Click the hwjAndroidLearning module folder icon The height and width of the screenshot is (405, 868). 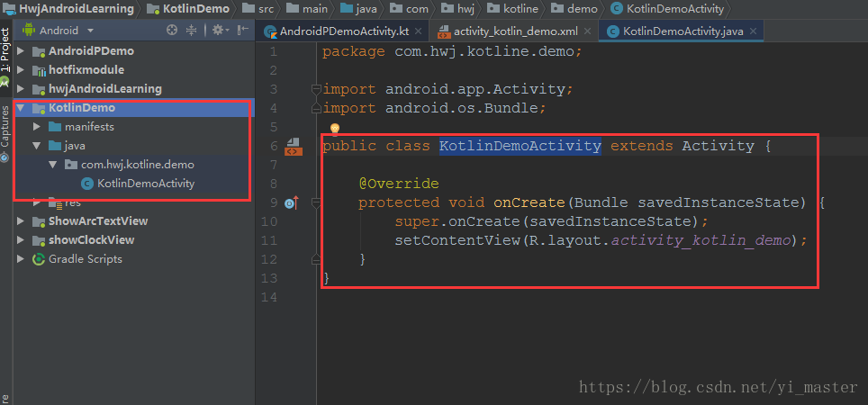click(40, 89)
